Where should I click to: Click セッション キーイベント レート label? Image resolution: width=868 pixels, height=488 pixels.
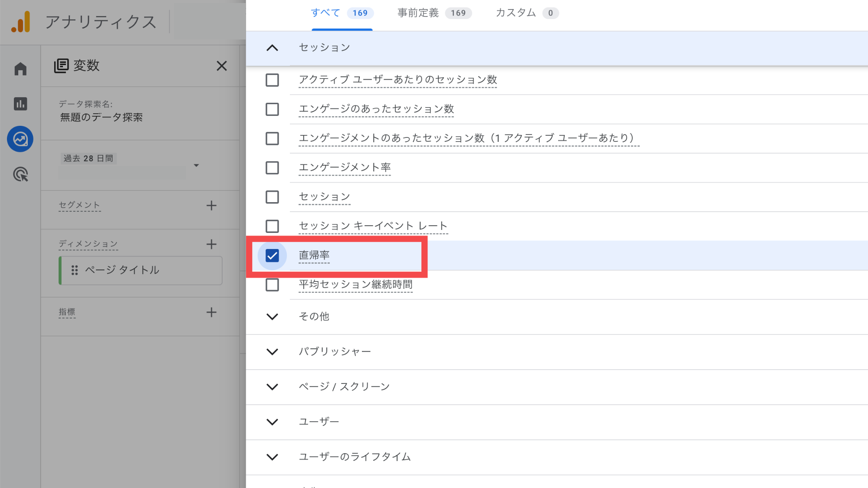[x=373, y=226]
